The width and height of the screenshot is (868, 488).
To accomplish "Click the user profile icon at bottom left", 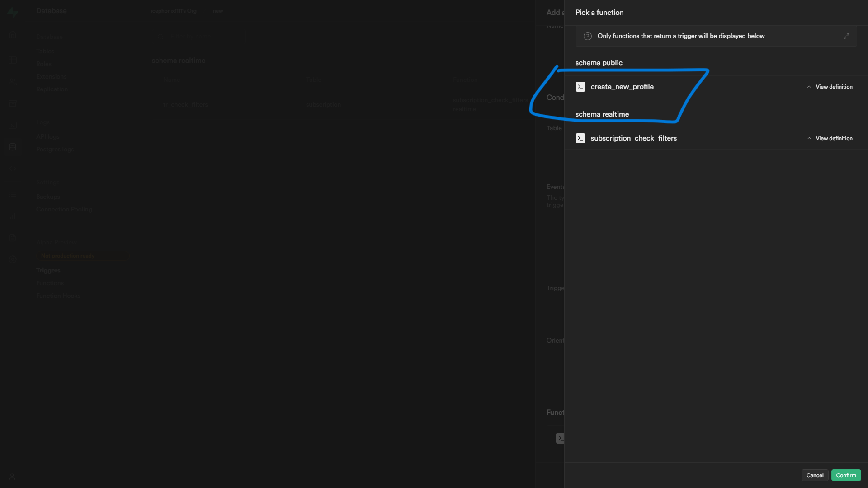I will click(12, 476).
